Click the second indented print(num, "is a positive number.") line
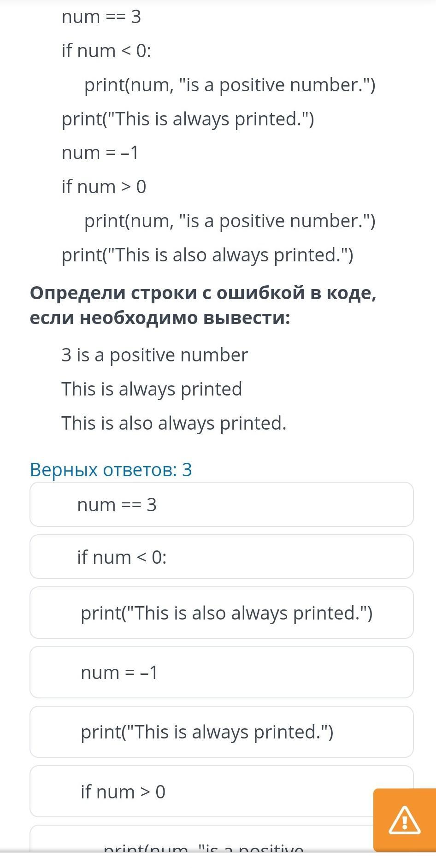This screenshot has width=436, height=868. click(230, 221)
